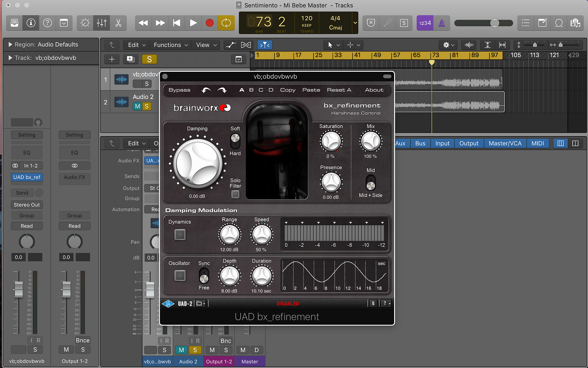Open the Library panel icon
This screenshot has height=368, width=588.
tap(14, 23)
